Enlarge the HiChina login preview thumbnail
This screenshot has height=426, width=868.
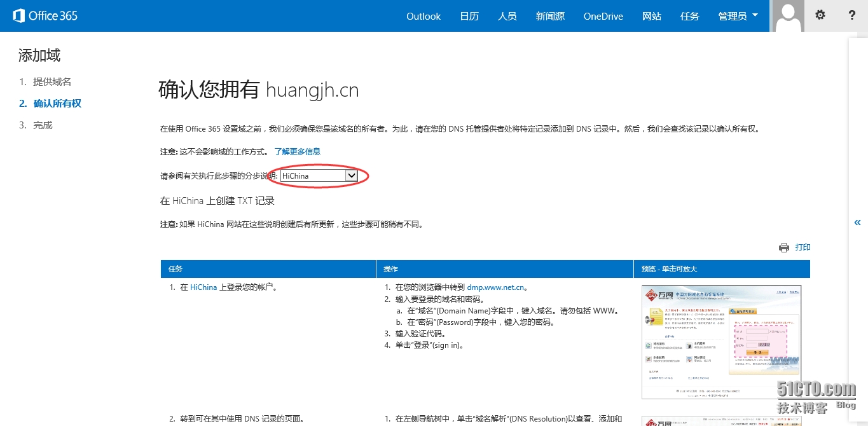coord(721,341)
